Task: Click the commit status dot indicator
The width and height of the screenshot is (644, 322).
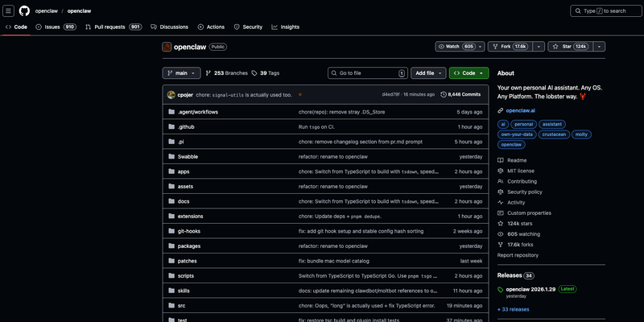Action: coord(300,95)
